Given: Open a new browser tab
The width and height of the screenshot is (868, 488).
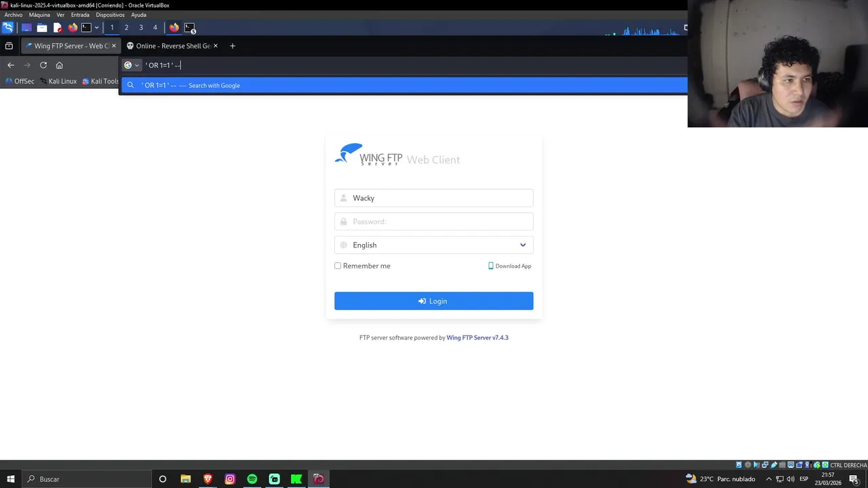Looking at the screenshot, I should pyautogui.click(x=233, y=46).
